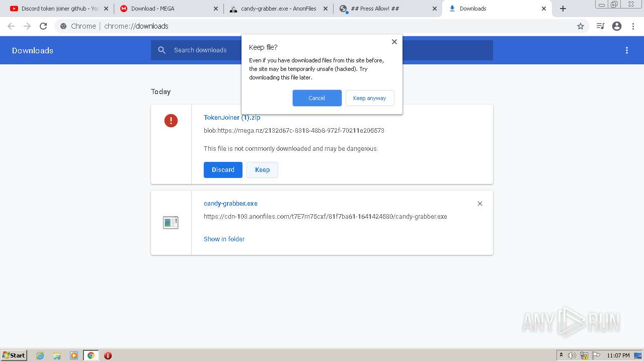Screen dimensions: 644x362
Task: Open the red Opera taskbar icon
Action: [x=108, y=355]
